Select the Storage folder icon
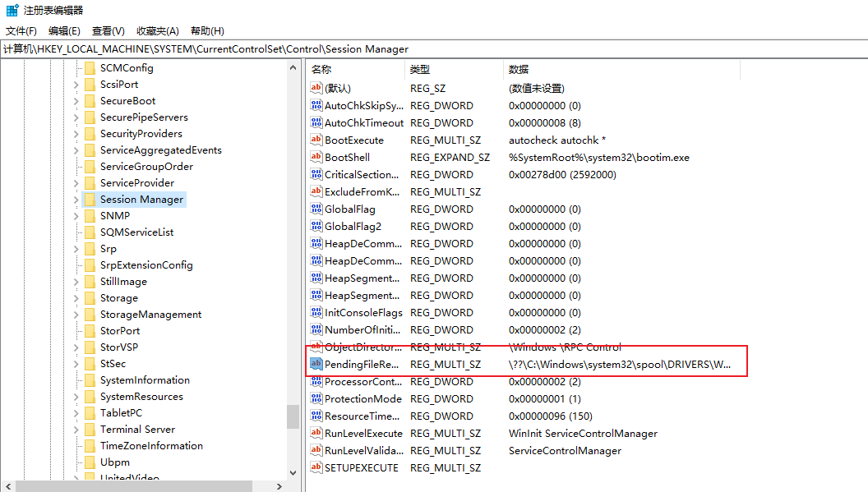The image size is (868, 492). pos(90,298)
